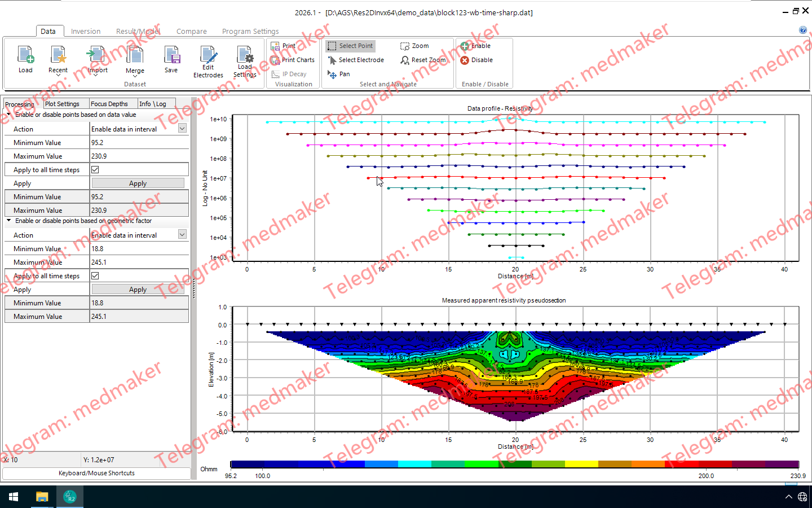The width and height of the screenshot is (812, 508).
Task: Click the Load Settings icon
Action: point(245,55)
